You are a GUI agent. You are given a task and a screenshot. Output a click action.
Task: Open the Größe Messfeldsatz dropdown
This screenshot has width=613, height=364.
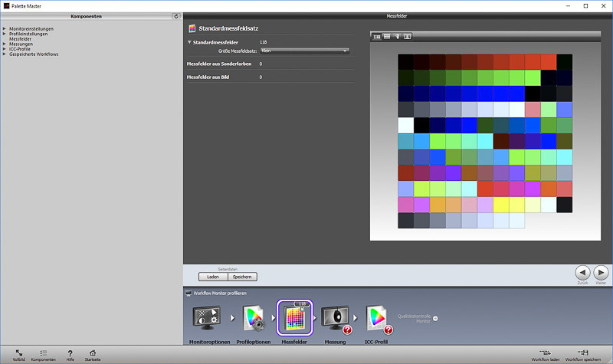coord(304,51)
